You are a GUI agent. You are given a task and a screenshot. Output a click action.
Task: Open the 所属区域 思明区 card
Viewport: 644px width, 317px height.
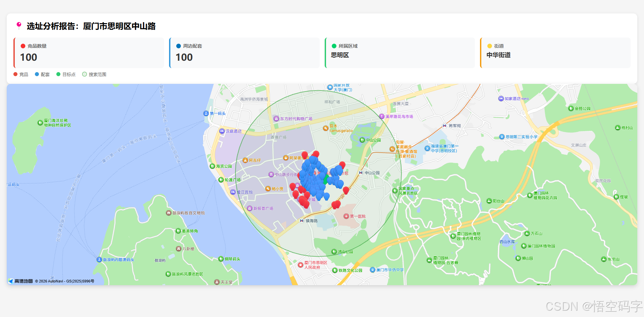pos(400,53)
